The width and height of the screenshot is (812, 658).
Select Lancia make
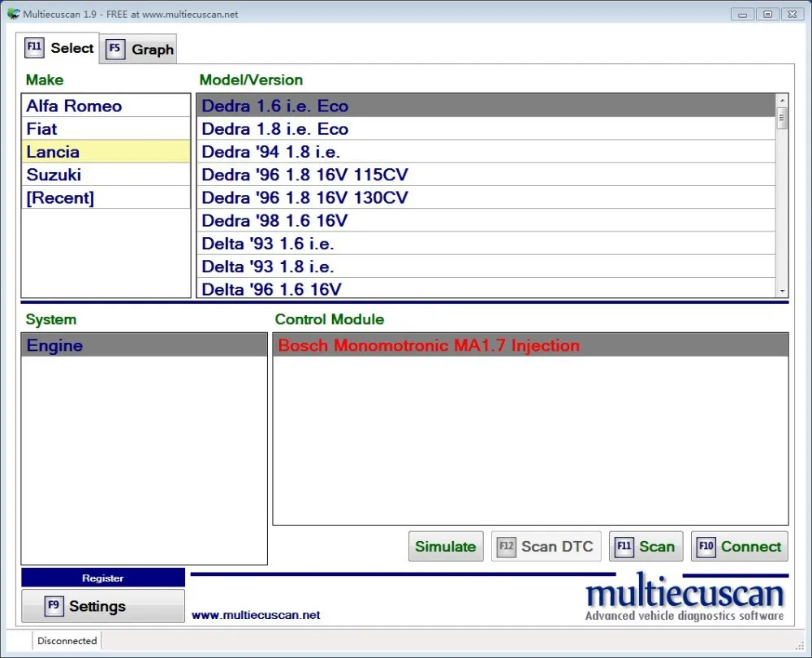pos(106,151)
